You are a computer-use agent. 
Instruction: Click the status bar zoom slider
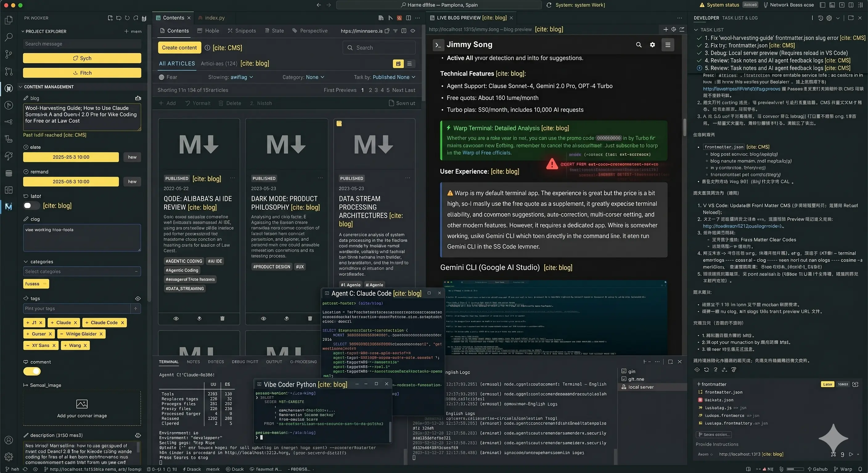(x=795, y=469)
